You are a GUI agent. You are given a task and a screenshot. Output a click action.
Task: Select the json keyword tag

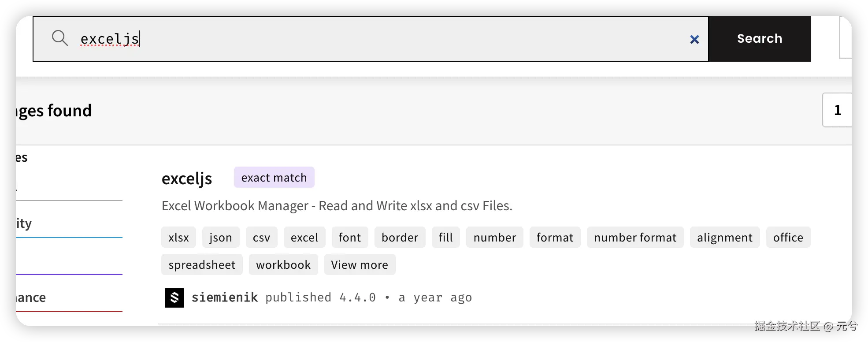(x=221, y=238)
